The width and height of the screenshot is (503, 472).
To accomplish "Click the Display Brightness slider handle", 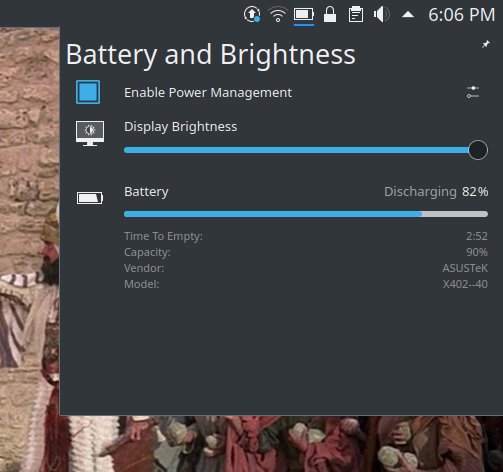I will pyautogui.click(x=478, y=150).
